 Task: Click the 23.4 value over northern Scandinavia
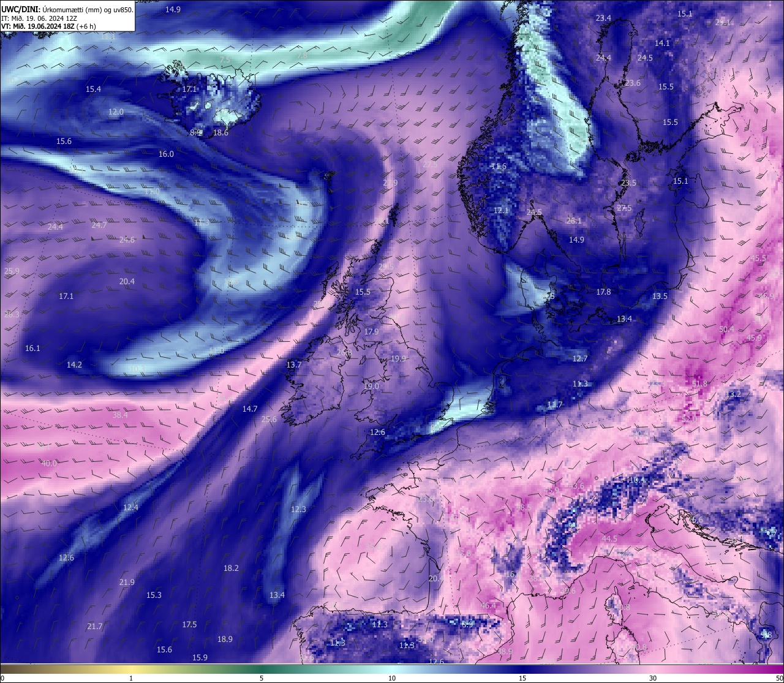pyautogui.click(x=603, y=18)
